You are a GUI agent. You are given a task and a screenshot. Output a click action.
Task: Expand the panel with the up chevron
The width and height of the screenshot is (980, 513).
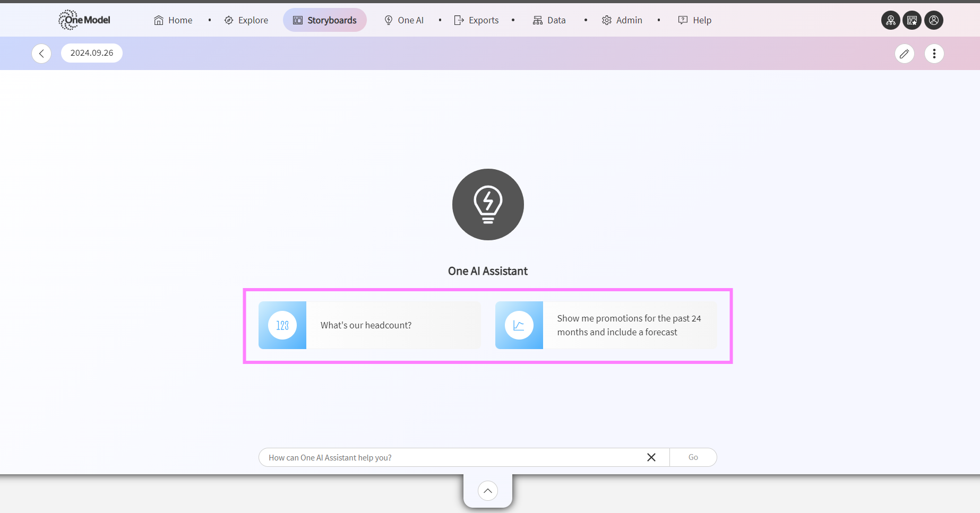488,491
